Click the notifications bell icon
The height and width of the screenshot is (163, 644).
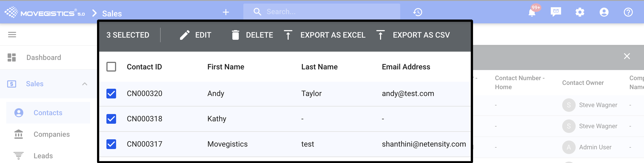coord(532,12)
